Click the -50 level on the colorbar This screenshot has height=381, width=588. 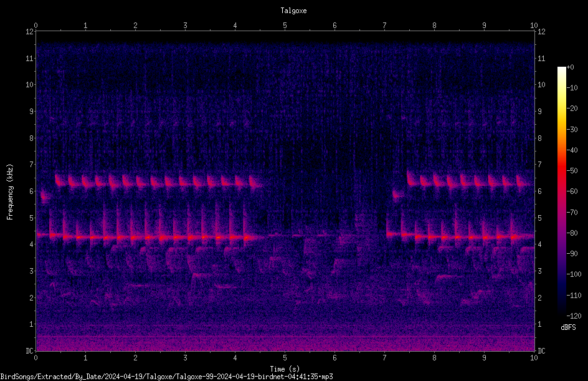tap(572, 170)
